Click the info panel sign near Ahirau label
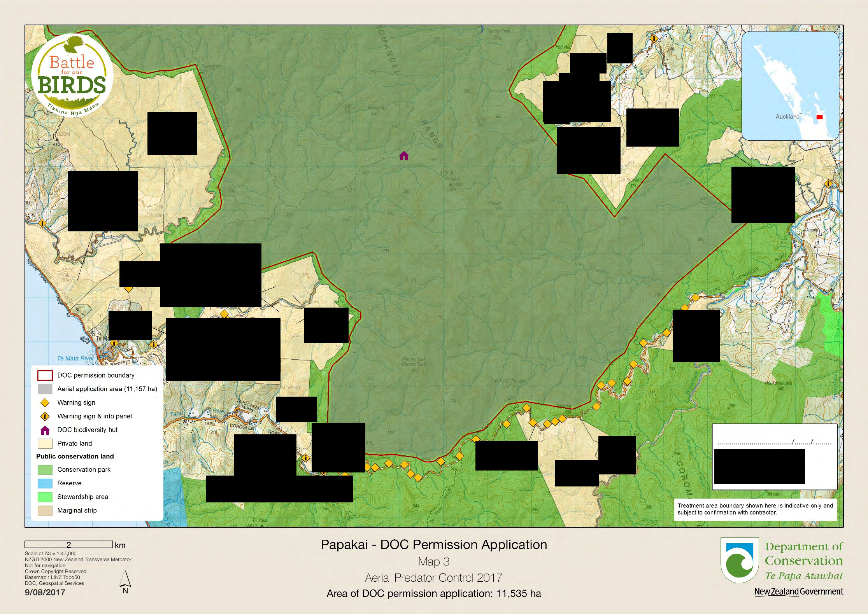Image resolution: width=868 pixels, height=614 pixels. coord(828,184)
